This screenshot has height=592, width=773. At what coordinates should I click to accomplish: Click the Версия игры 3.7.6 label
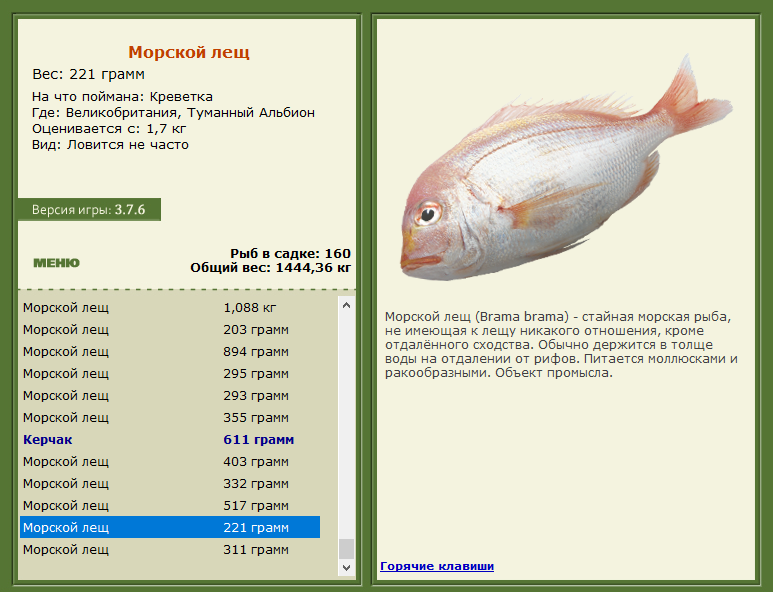[x=89, y=209]
